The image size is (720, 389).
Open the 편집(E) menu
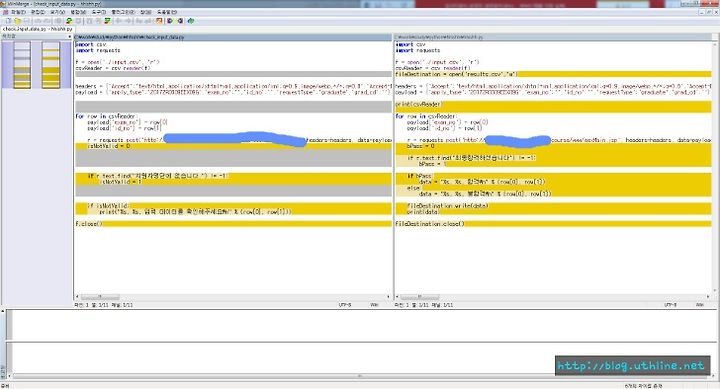click(38, 12)
